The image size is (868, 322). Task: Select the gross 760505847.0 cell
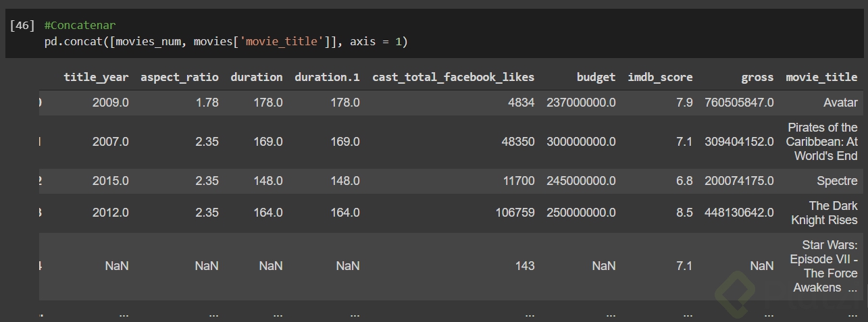[739, 103]
